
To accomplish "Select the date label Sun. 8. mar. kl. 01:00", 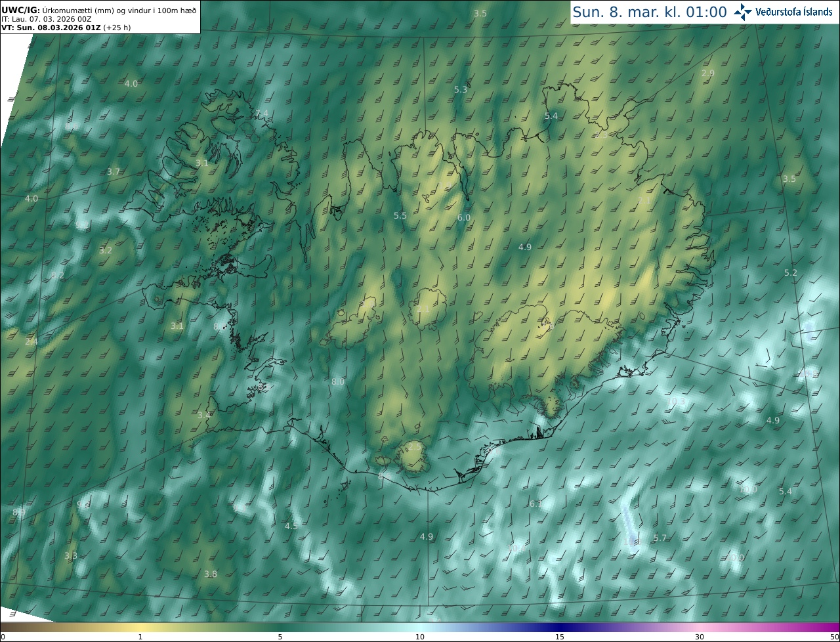I will (650, 12).
